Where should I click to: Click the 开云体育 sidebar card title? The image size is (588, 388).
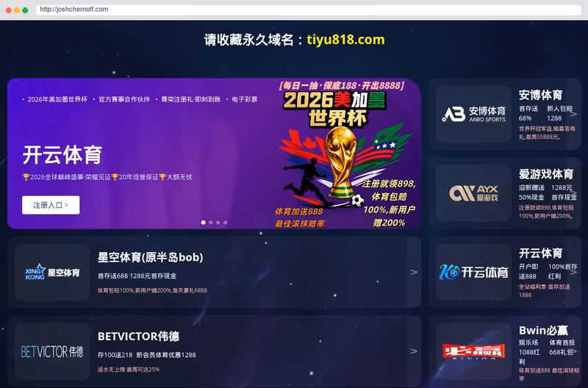tap(540, 254)
